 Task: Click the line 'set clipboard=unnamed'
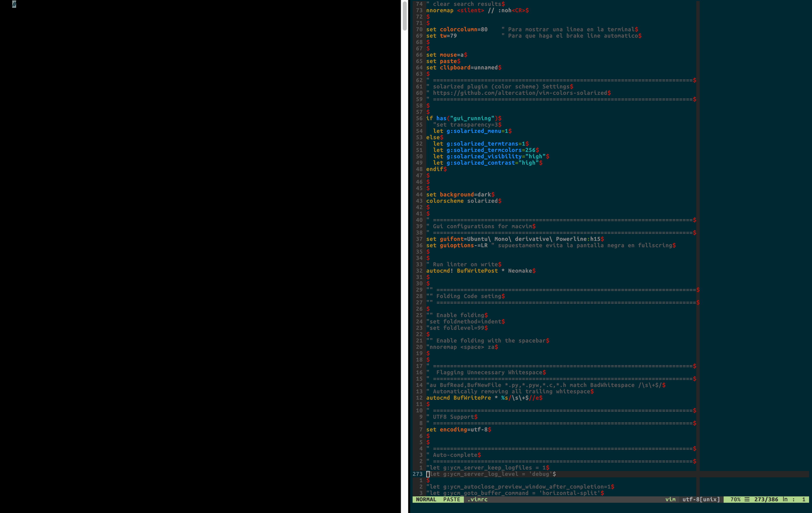click(x=464, y=67)
